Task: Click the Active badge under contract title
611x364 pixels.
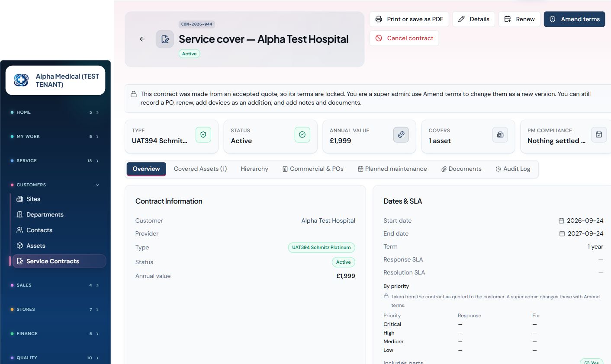Action: (x=189, y=54)
